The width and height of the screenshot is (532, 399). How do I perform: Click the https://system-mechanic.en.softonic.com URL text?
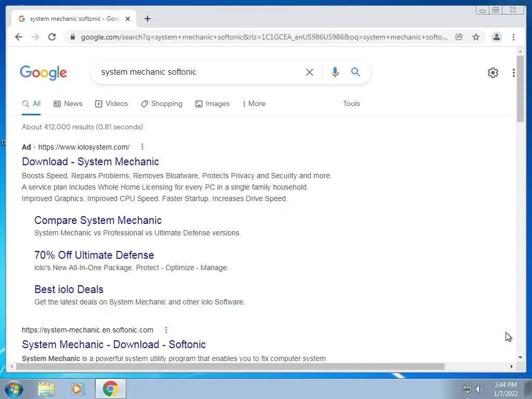point(87,330)
